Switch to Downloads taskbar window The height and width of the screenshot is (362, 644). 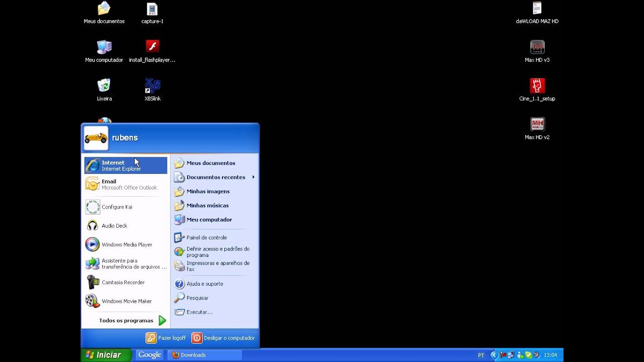[205, 355]
